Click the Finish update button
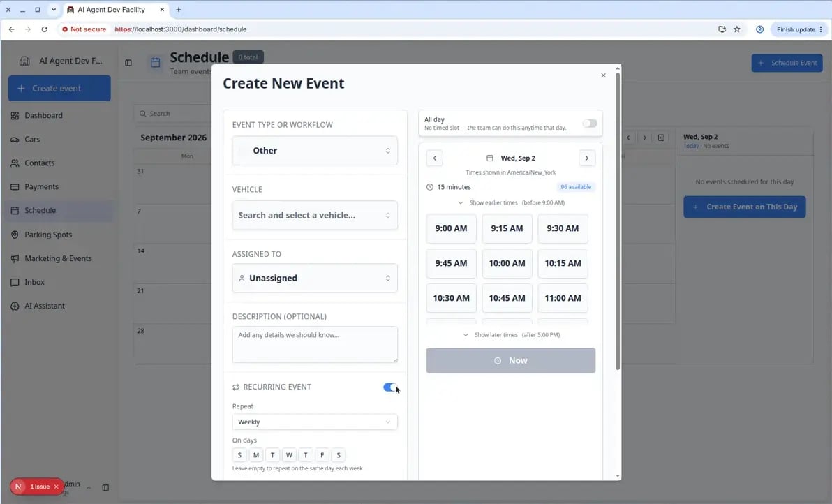The width and height of the screenshot is (832, 504). [799, 30]
